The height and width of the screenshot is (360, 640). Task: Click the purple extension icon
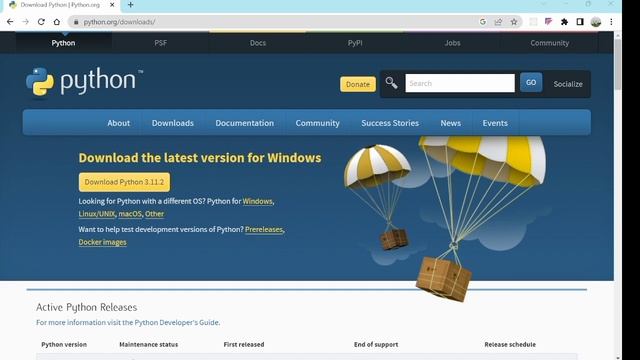[x=548, y=22]
